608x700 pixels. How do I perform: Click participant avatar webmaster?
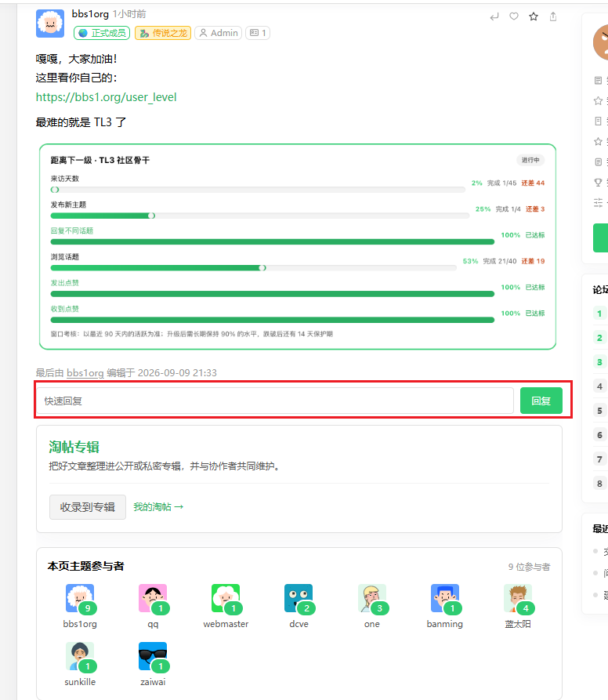226,598
